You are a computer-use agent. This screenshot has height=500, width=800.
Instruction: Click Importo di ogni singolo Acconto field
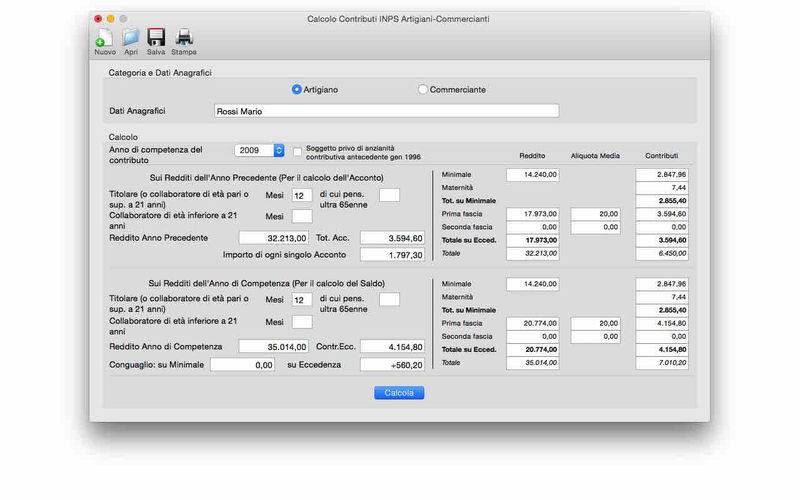click(392, 255)
